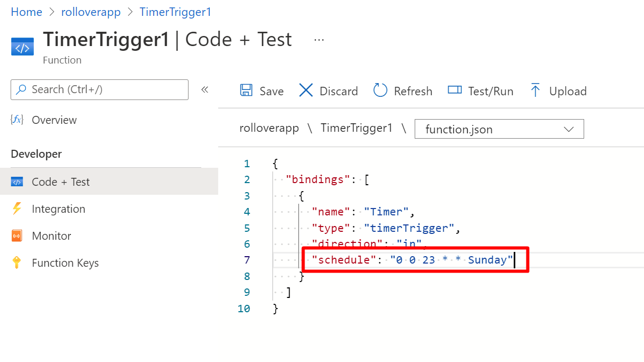Click the Monitor orange icon
This screenshot has width=644, height=362.
pyautogui.click(x=17, y=236)
